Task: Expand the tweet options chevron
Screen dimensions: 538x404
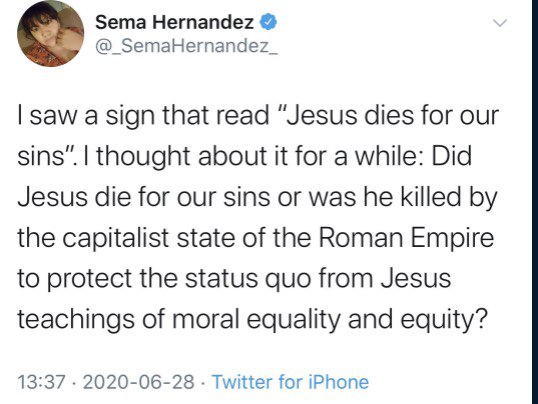Action: pyautogui.click(x=500, y=24)
